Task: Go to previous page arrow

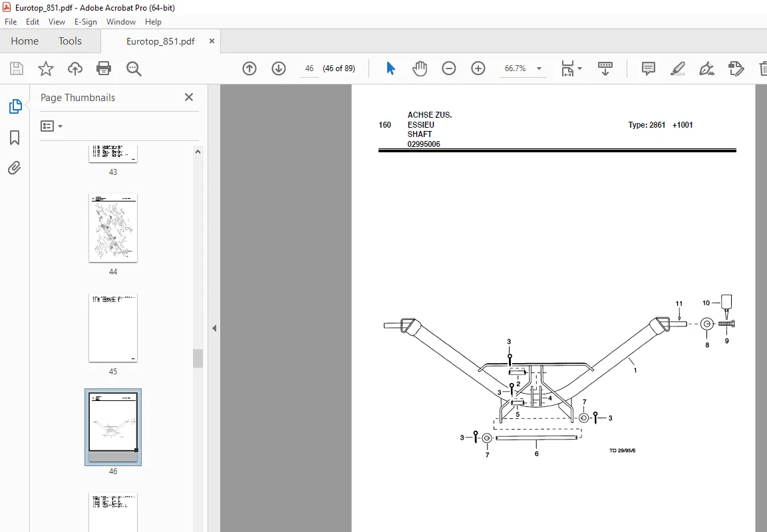Action: (x=249, y=68)
